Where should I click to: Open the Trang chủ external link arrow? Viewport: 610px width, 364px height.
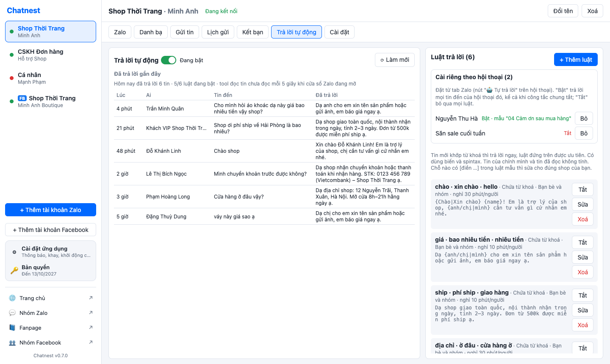(x=91, y=298)
